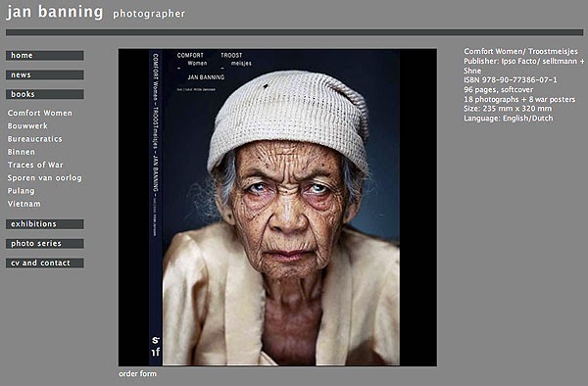Screen dimensions: 588x386
Task: Select the books menu item
Action: pyautogui.click(x=45, y=94)
